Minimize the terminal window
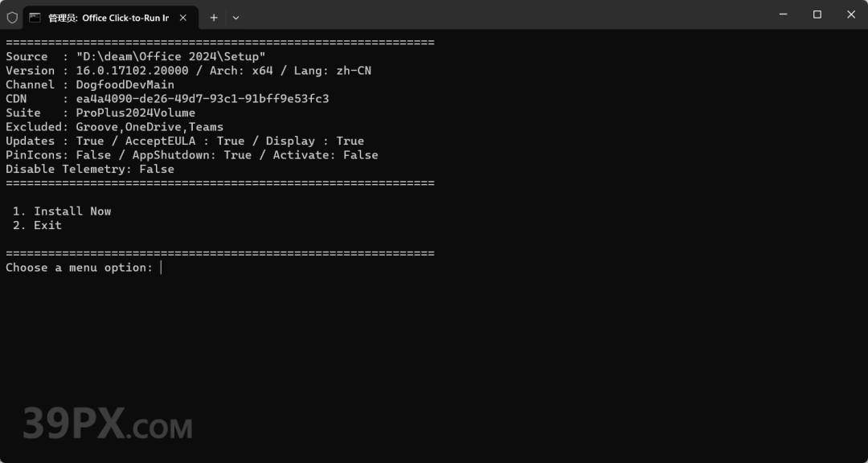Viewport: 868px width, 463px height. point(783,15)
